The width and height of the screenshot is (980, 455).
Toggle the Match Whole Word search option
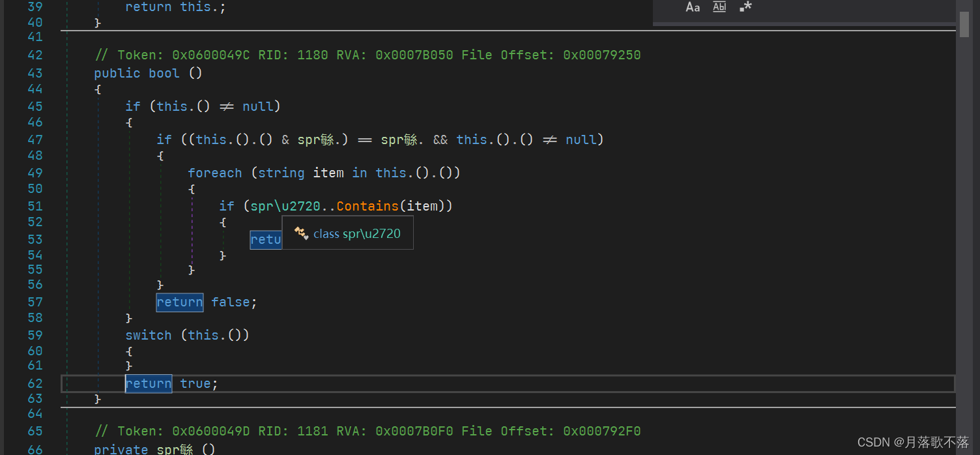point(719,7)
